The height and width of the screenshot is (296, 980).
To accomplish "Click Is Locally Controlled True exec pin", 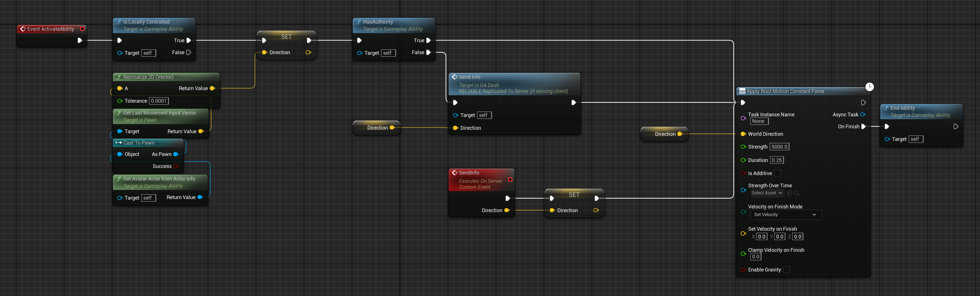I will [x=188, y=40].
